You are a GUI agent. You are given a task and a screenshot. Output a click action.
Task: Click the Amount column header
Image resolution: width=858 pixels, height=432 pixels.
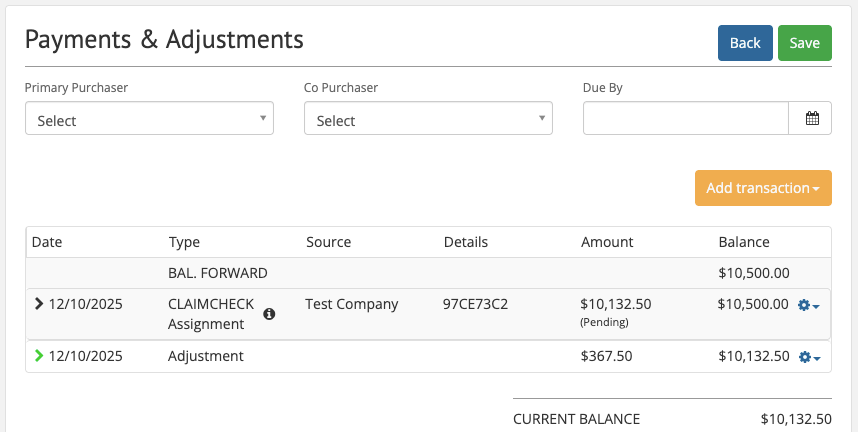(x=607, y=242)
